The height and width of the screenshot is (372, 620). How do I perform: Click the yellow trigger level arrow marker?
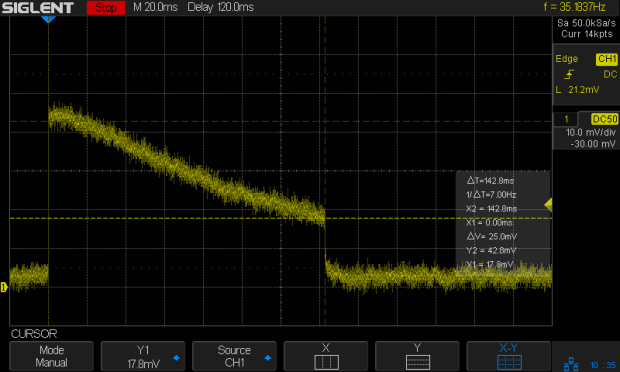[548, 204]
